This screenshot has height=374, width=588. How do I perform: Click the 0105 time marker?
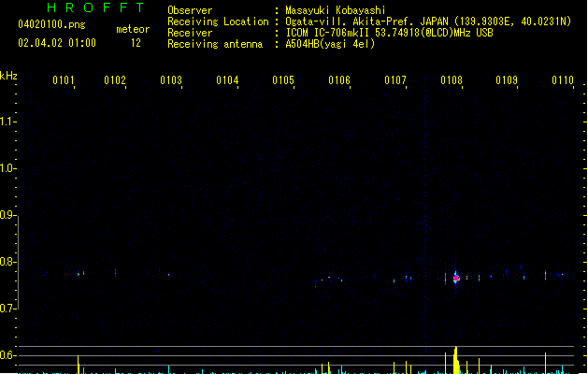coord(283,80)
